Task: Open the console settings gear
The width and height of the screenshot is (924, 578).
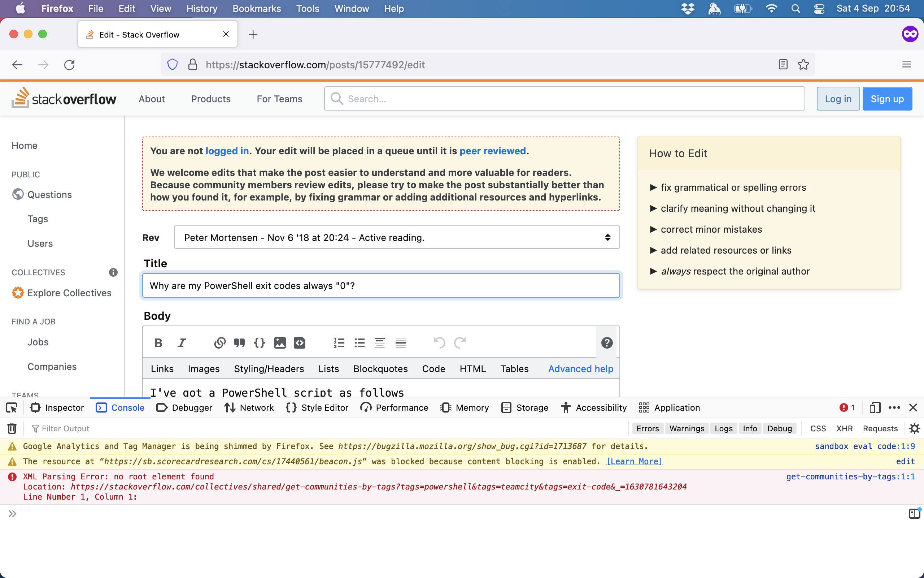Action: pyautogui.click(x=915, y=428)
